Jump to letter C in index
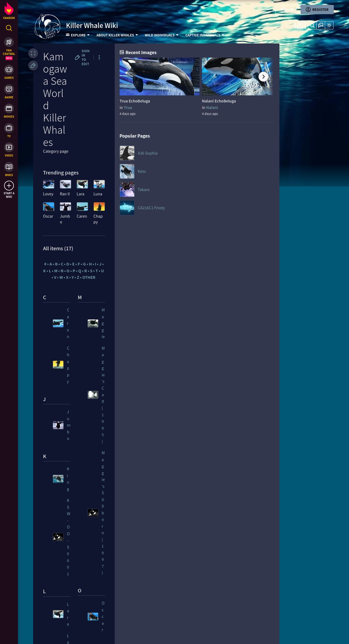The height and width of the screenshot is (644, 349). [62, 264]
